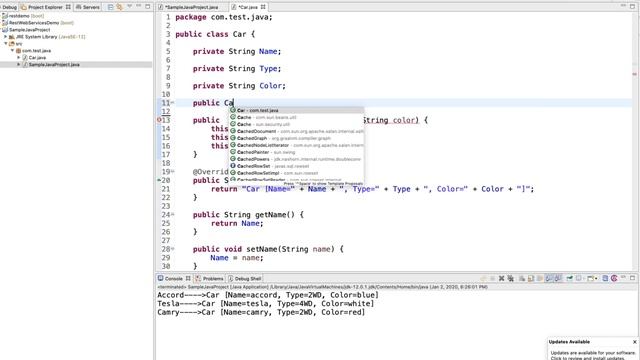
Task: Choose Cache - sun.security.util proposal
Action: coord(296,124)
